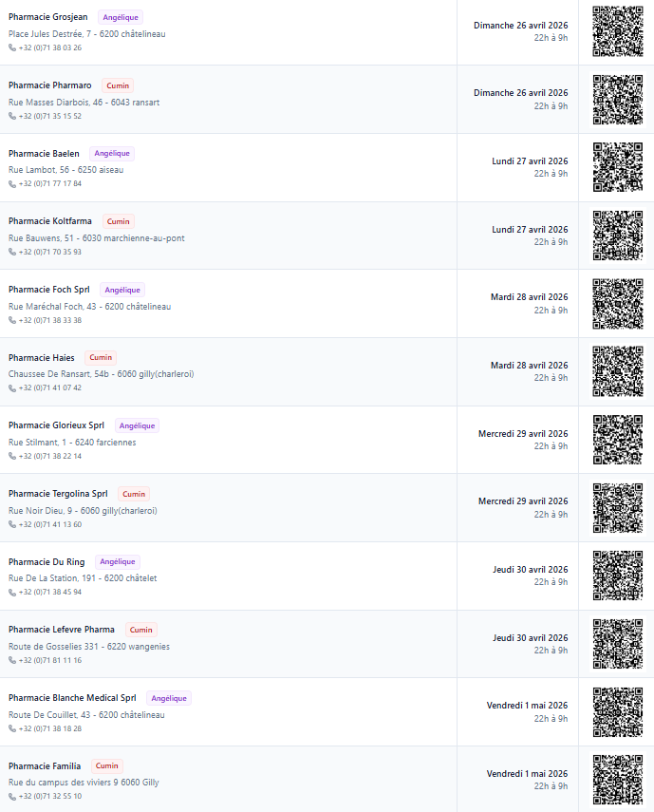Select the QR code for Pharmacie Koltfarma
Viewport: 654px width, 812px height.
(618, 236)
